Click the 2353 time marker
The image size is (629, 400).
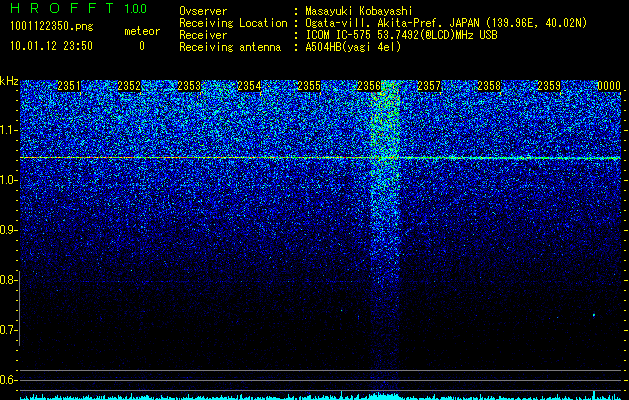tap(189, 86)
